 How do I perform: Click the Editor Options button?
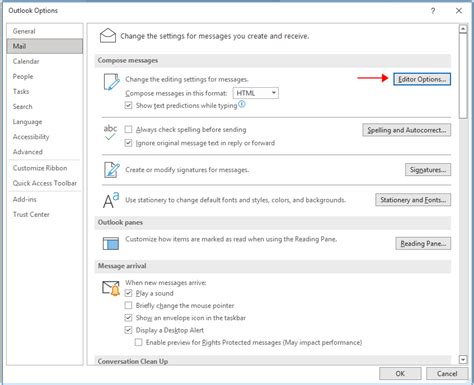click(x=422, y=79)
